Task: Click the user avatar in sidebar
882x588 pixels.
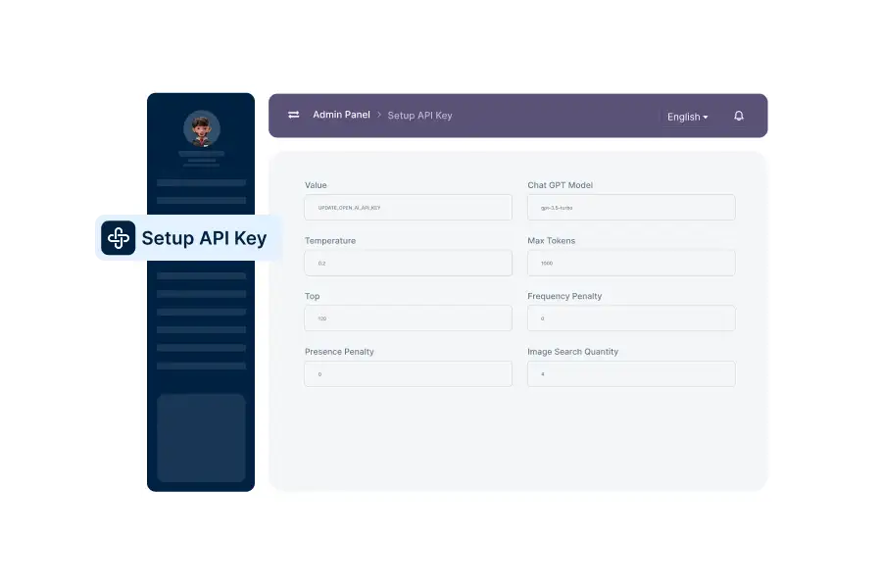Action: (x=201, y=128)
